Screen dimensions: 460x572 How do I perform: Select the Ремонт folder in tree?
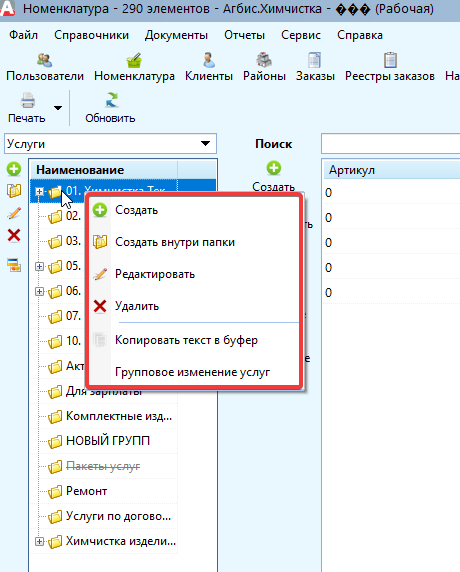(86, 491)
